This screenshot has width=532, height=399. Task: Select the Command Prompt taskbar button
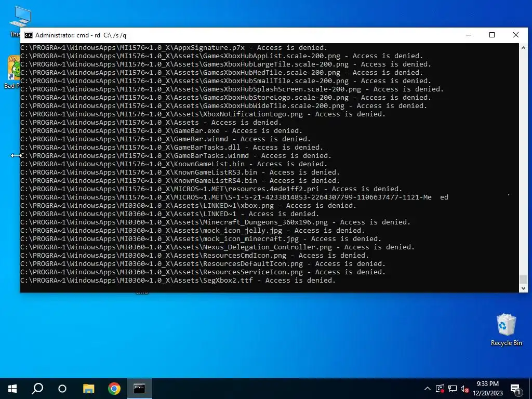pyautogui.click(x=139, y=389)
